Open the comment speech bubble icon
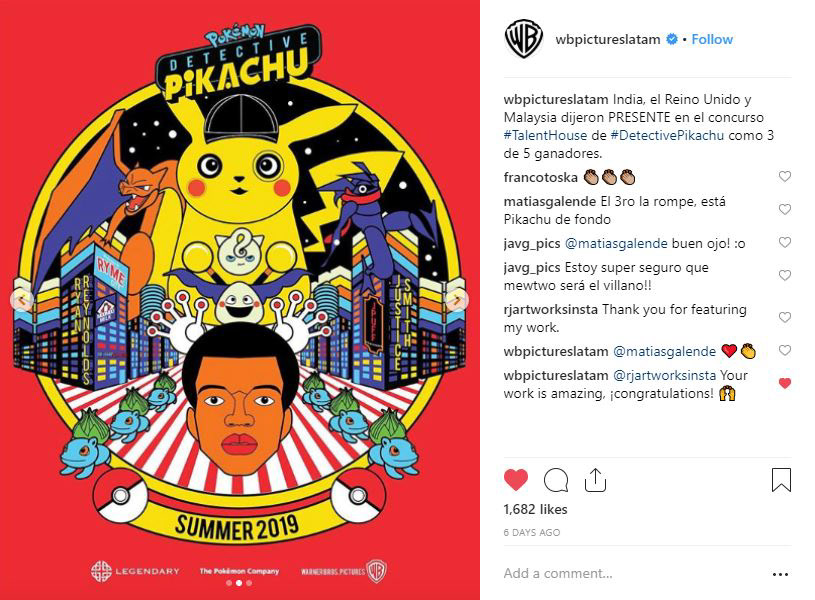Viewport: 815px width, 600px height. pyautogui.click(x=556, y=480)
